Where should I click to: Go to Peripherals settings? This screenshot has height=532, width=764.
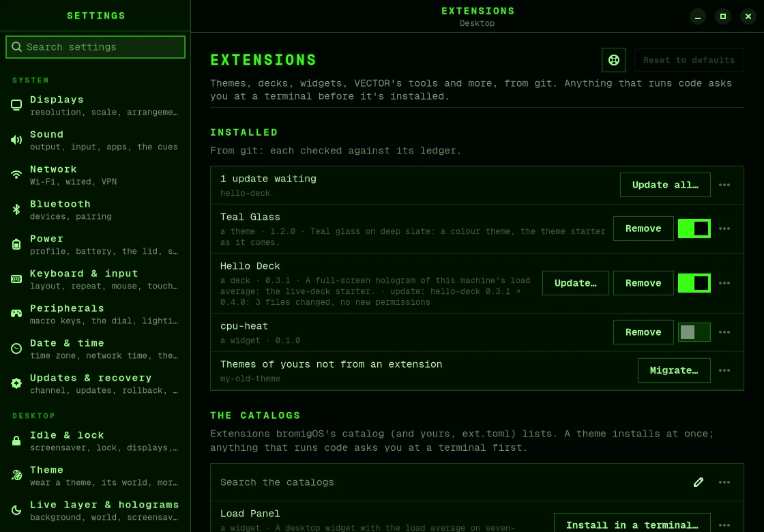[x=95, y=314]
